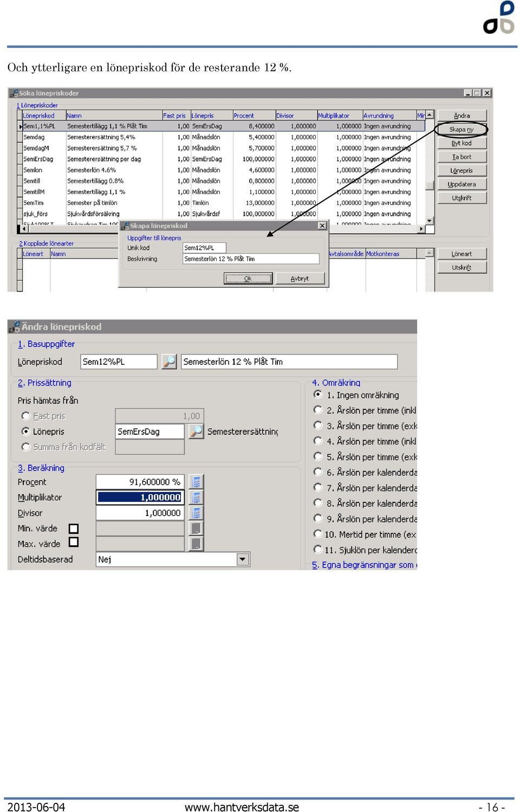Viewport: 520px width, 812px height.
Task: Expand the Deltidsbaserad dropdown
Action: coord(243,559)
